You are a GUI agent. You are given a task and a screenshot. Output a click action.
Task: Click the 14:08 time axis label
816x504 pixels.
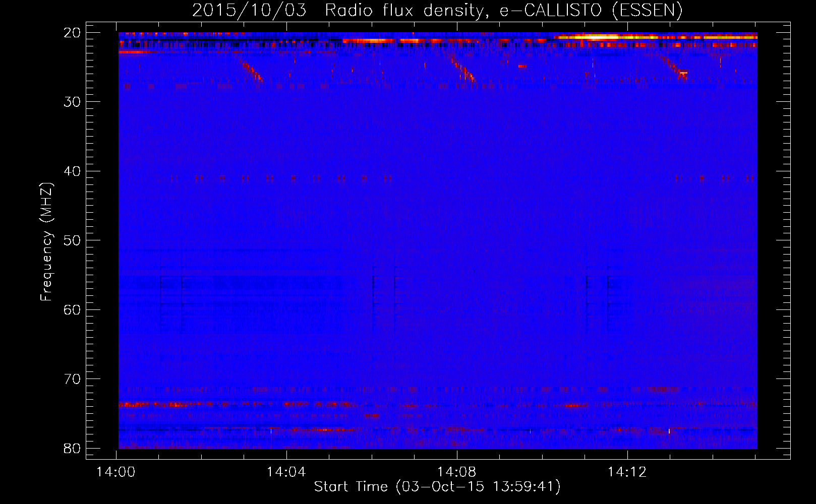(x=457, y=472)
